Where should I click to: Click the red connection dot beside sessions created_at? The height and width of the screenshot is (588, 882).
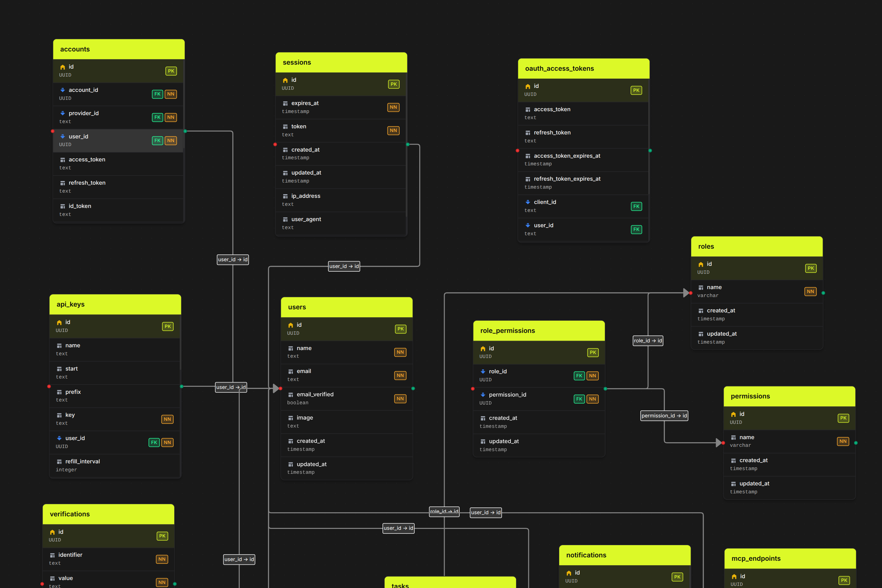click(x=276, y=144)
